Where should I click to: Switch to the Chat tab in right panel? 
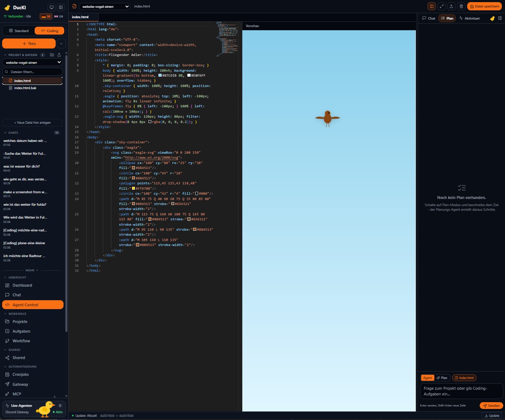[x=429, y=18]
